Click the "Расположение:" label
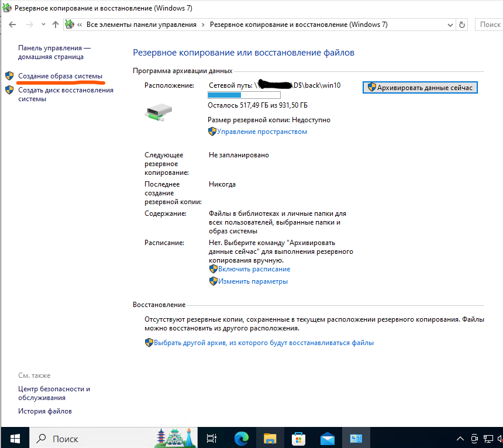The image size is (503, 448). 169,85
